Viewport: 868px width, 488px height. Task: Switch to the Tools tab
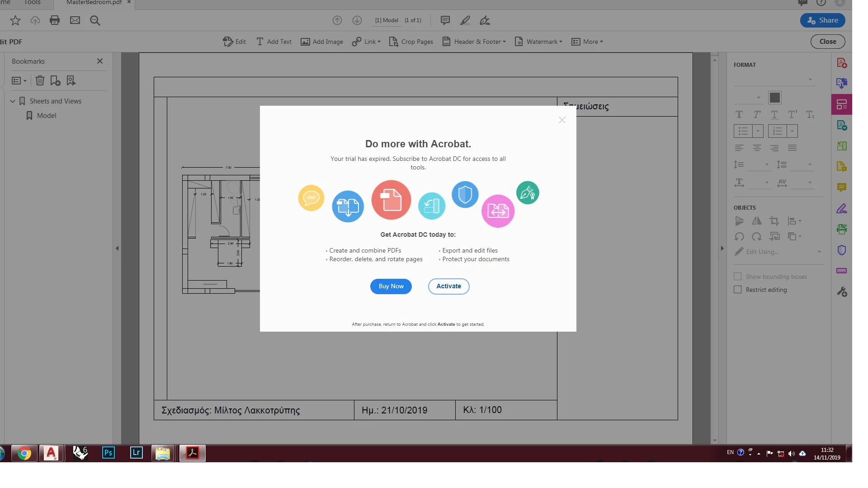[32, 3]
